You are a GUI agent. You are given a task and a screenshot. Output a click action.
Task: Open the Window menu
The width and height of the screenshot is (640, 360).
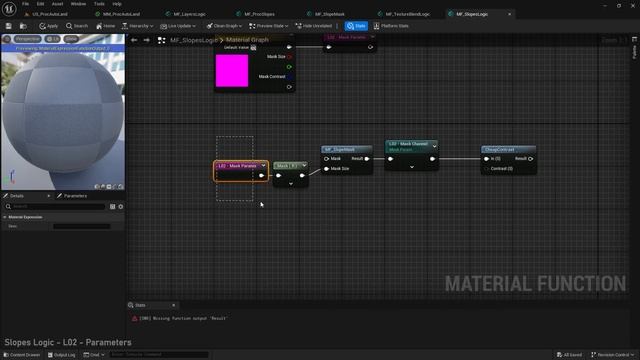pyautogui.click(x=78, y=4)
